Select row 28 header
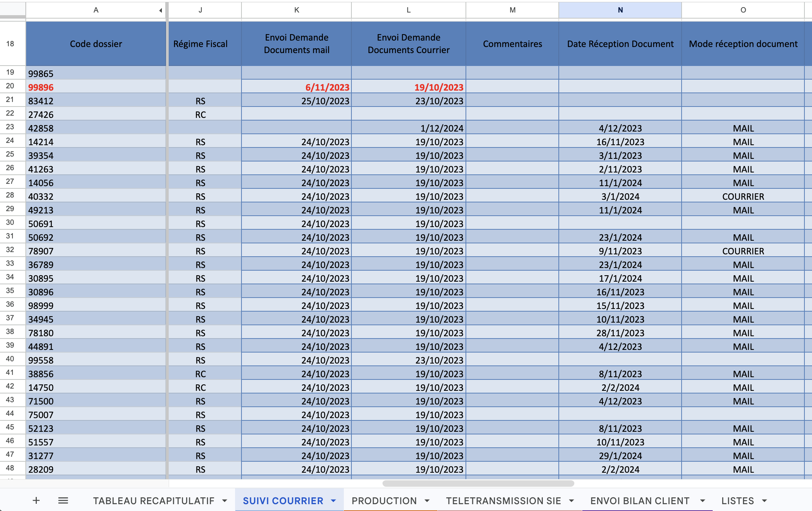Screen dimensions: 812x511 (x=10, y=195)
